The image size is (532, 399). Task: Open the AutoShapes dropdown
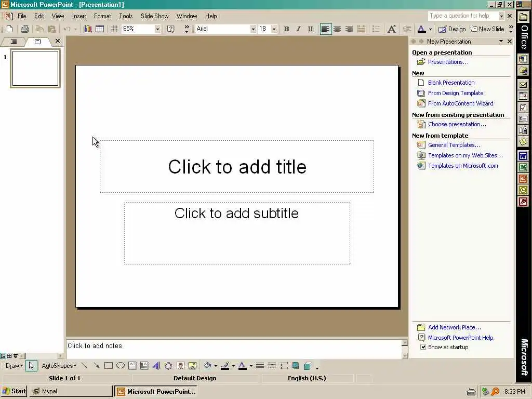tap(59, 366)
